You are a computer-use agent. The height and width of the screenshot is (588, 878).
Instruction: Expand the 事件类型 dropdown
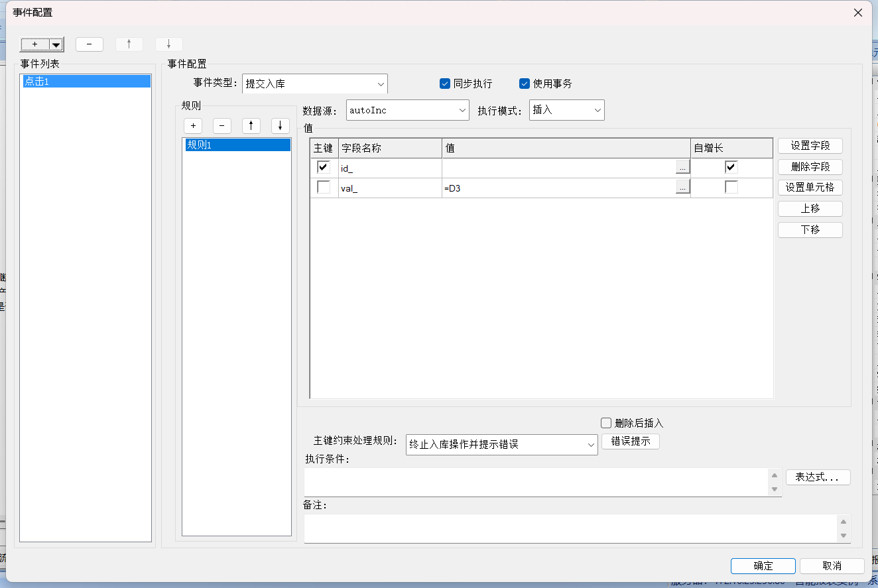315,84
